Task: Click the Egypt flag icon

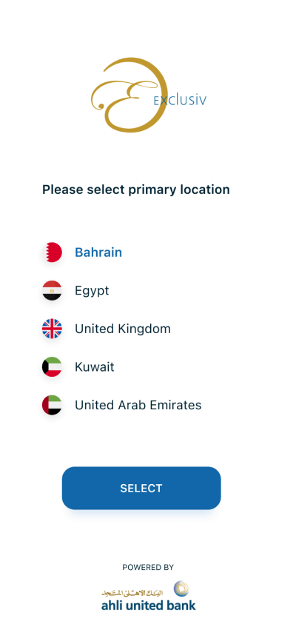Action: [x=52, y=290]
